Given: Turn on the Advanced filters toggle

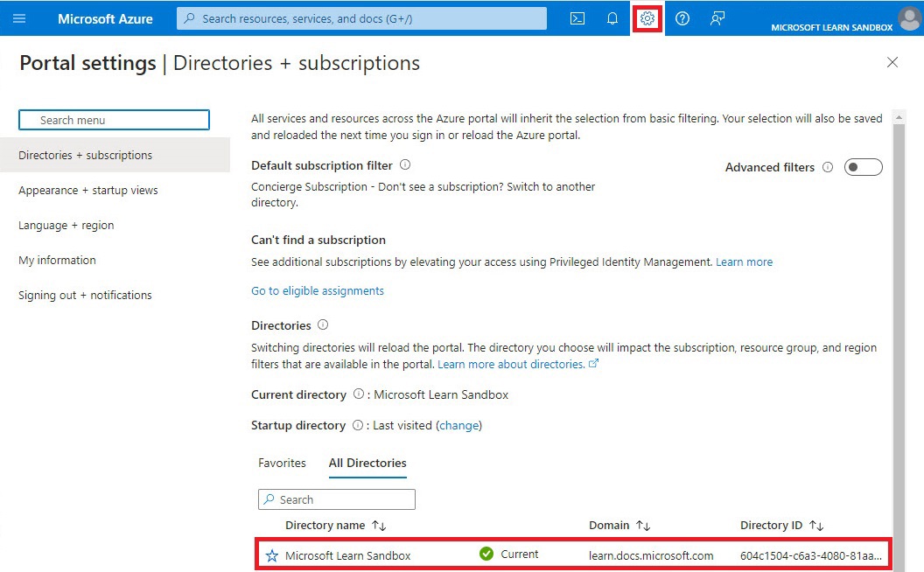Looking at the screenshot, I should [x=864, y=167].
